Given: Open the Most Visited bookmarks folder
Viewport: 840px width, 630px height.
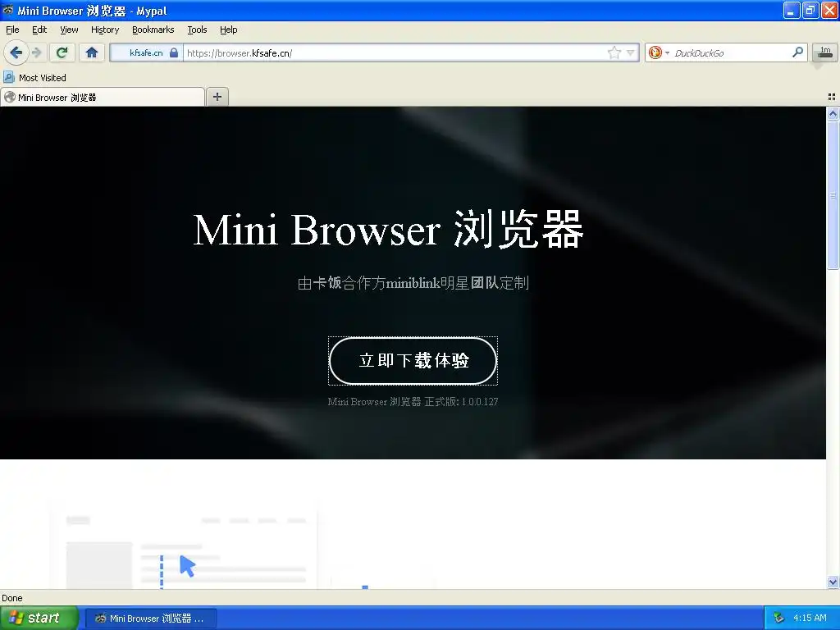Looking at the screenshot, I should pos(34,78).
